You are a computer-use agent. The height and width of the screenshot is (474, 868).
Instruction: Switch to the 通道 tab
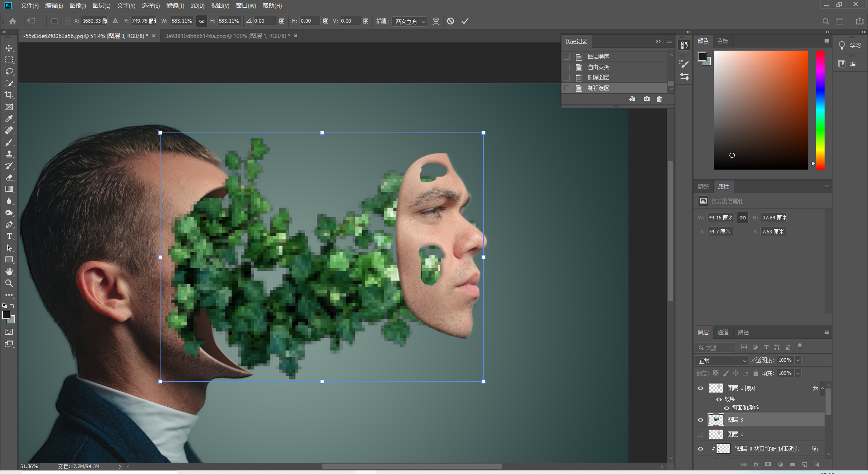723,332
